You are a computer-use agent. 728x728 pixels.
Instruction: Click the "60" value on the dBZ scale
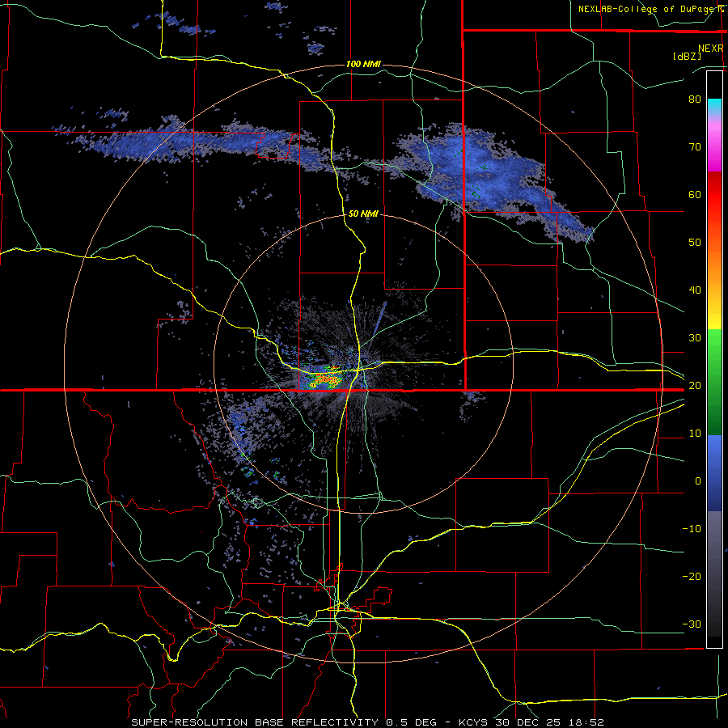pos(695,194)
